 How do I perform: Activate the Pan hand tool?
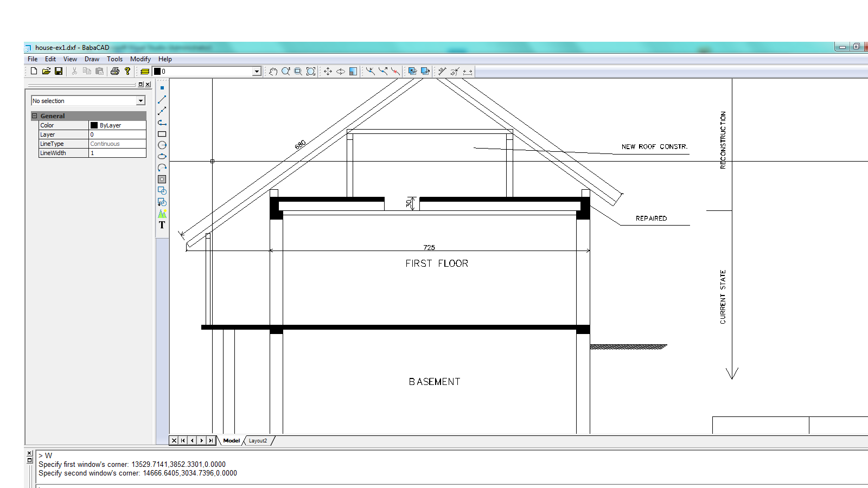click(x=273, y=71)
